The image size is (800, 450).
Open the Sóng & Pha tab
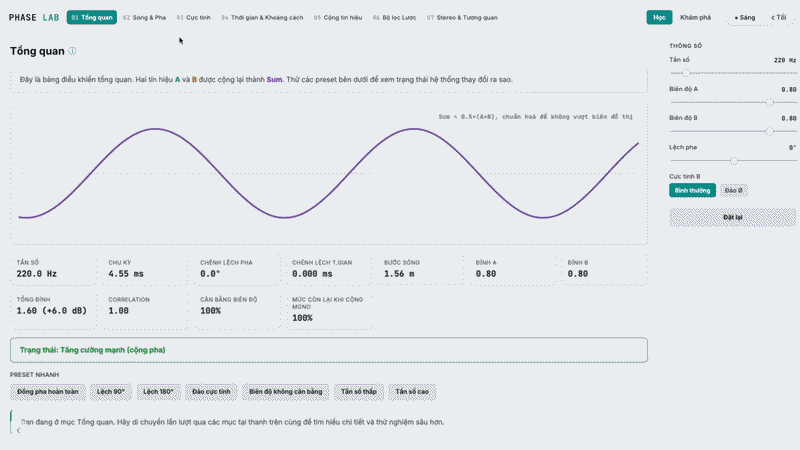click(144, 17)
